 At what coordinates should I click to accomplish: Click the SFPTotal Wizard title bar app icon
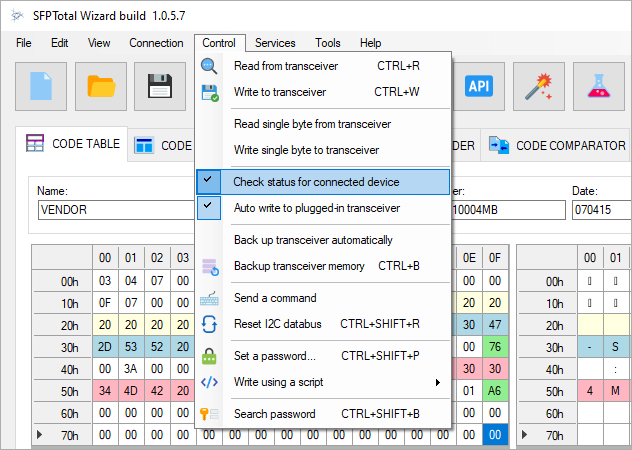17,16
